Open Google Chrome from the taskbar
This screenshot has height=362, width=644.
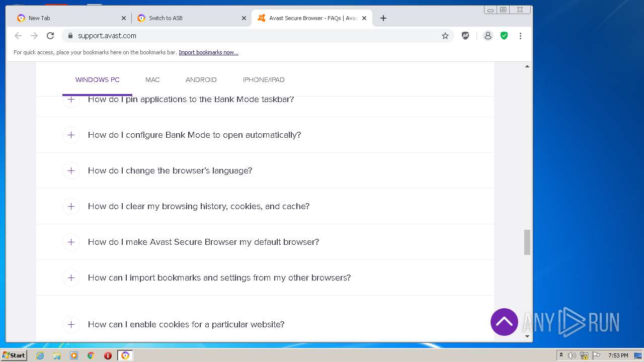coord(91,355)
